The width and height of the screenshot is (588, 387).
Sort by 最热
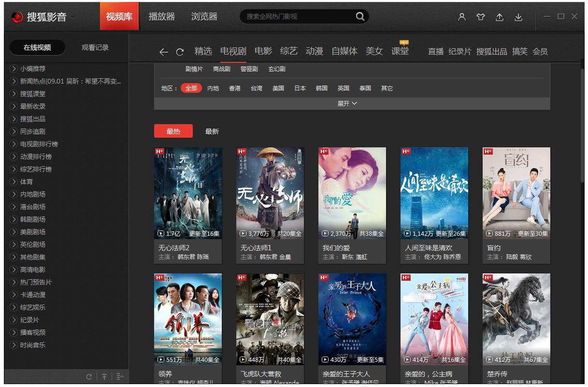pos(173,131)
